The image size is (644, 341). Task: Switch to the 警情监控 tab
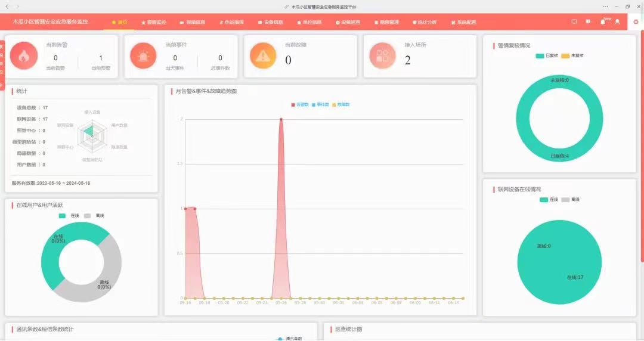coord(154,22)
